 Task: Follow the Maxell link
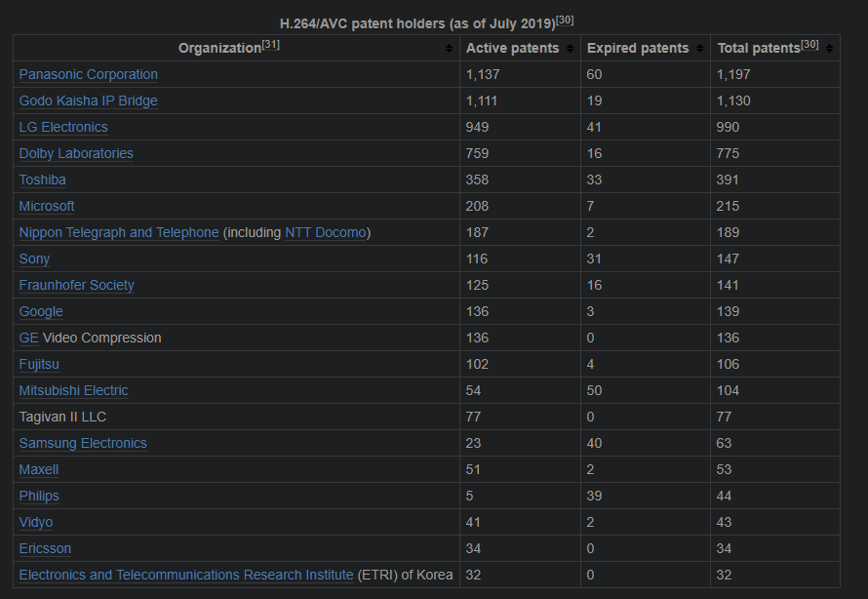39,469
